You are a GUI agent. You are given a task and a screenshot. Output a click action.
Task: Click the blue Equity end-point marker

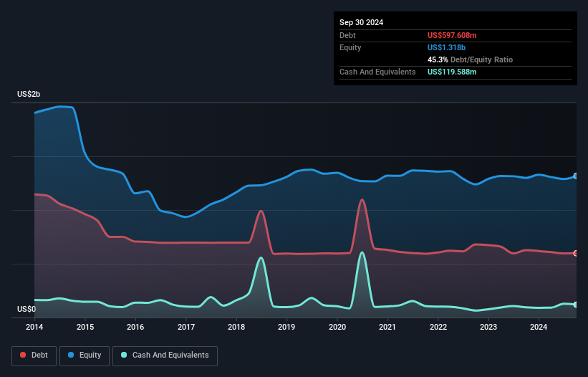pyautogui.click(x=576, y=176)
